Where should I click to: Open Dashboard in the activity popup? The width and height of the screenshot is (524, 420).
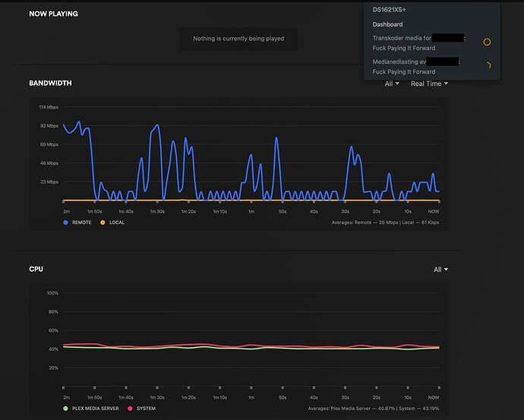coord(387,24)
